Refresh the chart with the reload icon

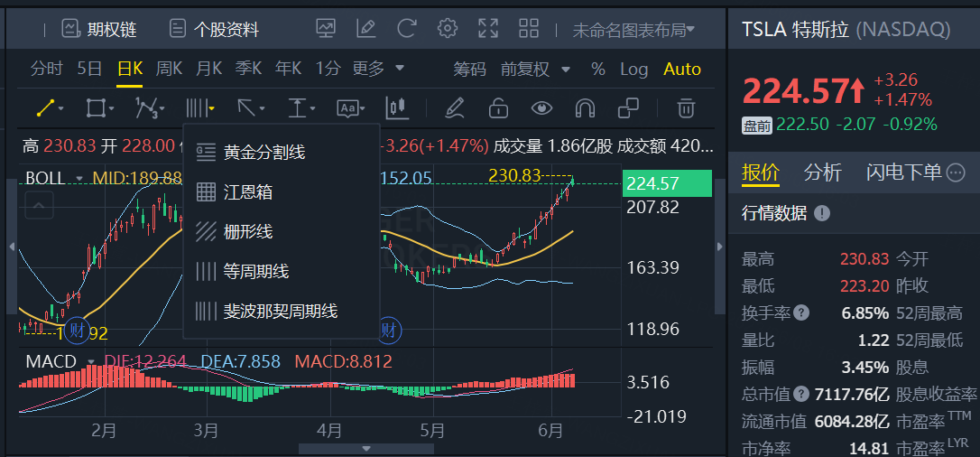point(407,28)
